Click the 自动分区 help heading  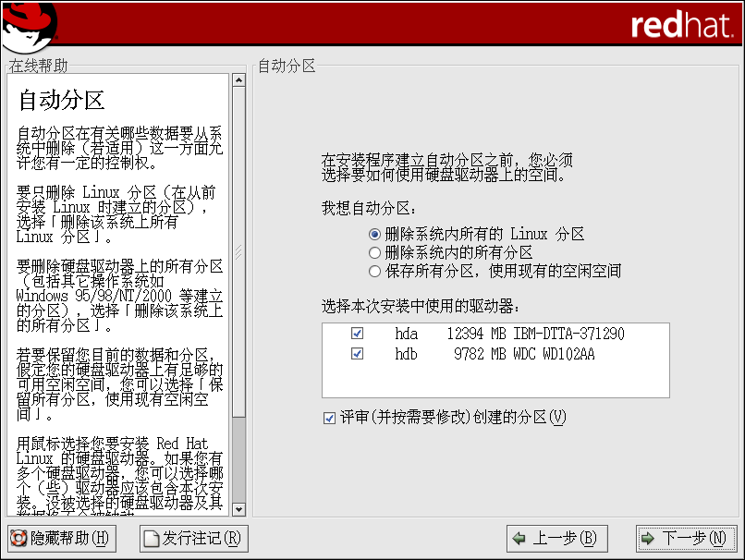[x=62, y=101]
